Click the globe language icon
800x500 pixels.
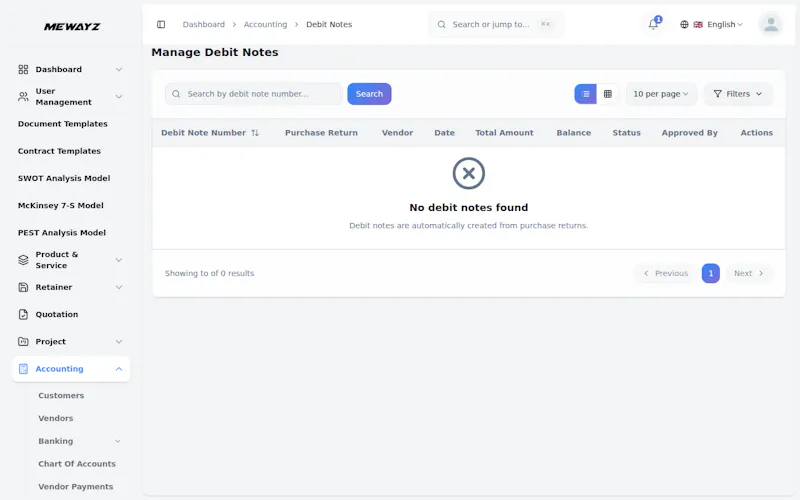(x=684, y=24)
